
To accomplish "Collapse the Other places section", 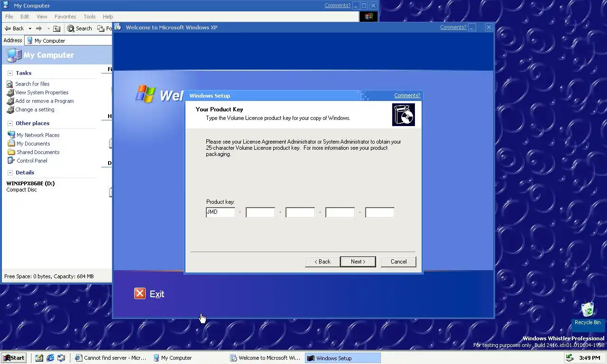I will click(10, 124).
